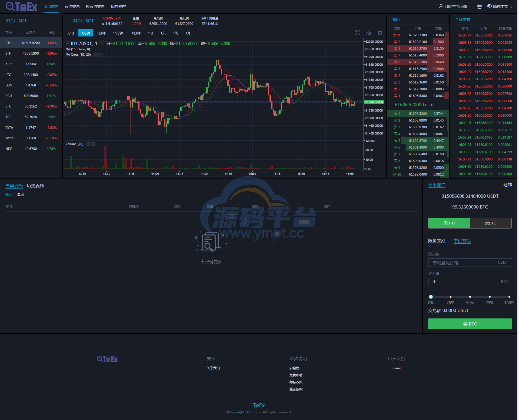Open Volume (20) indicator settings gear

[88, 144]
